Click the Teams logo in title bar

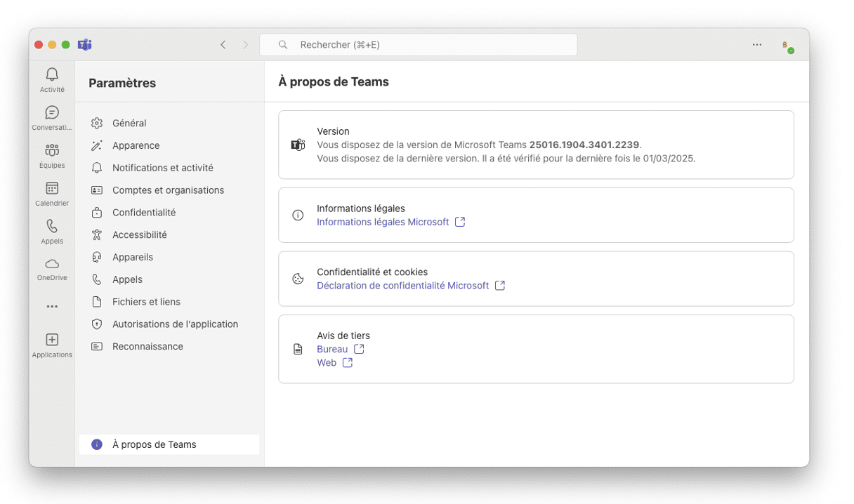point(85,45)
